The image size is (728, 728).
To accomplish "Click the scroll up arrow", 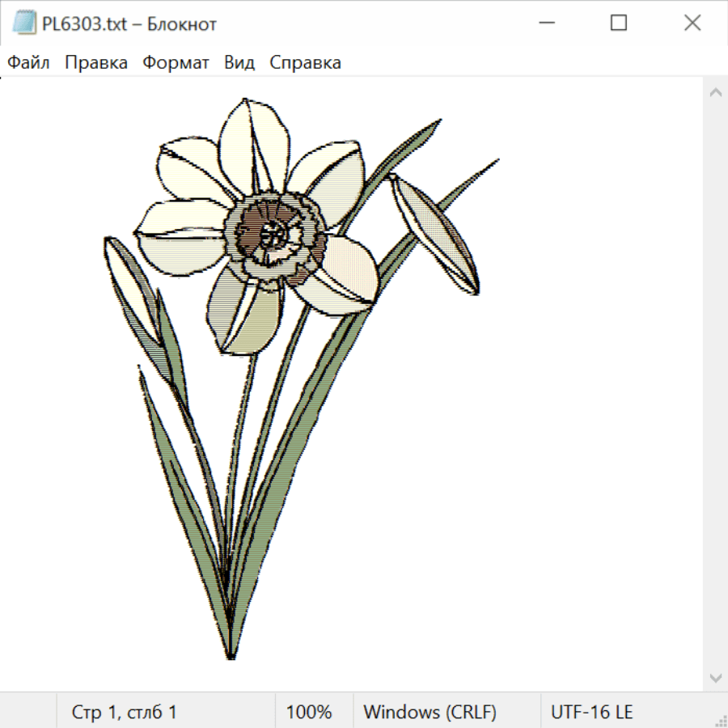I will pyautogui.click(x=715, y=92).
